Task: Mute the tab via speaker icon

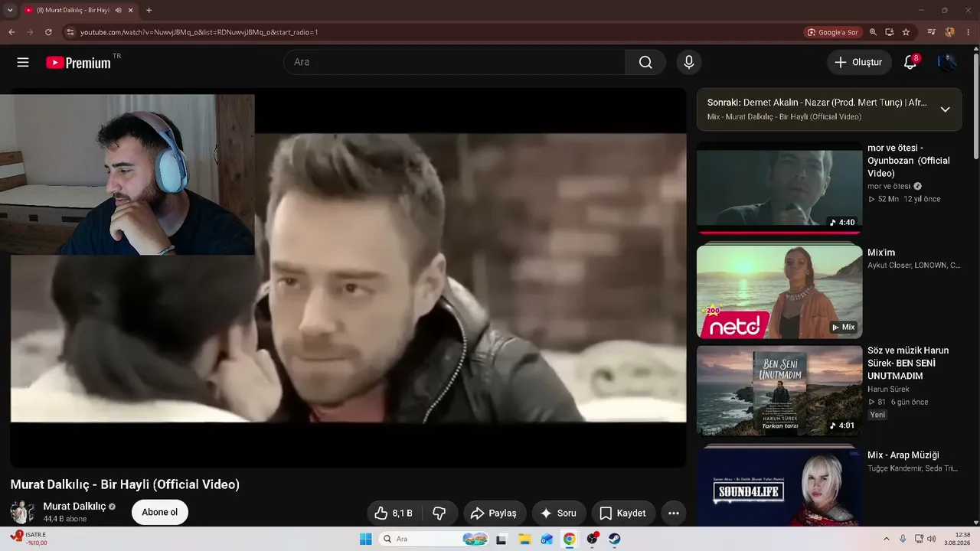Action: click(118, 10)
